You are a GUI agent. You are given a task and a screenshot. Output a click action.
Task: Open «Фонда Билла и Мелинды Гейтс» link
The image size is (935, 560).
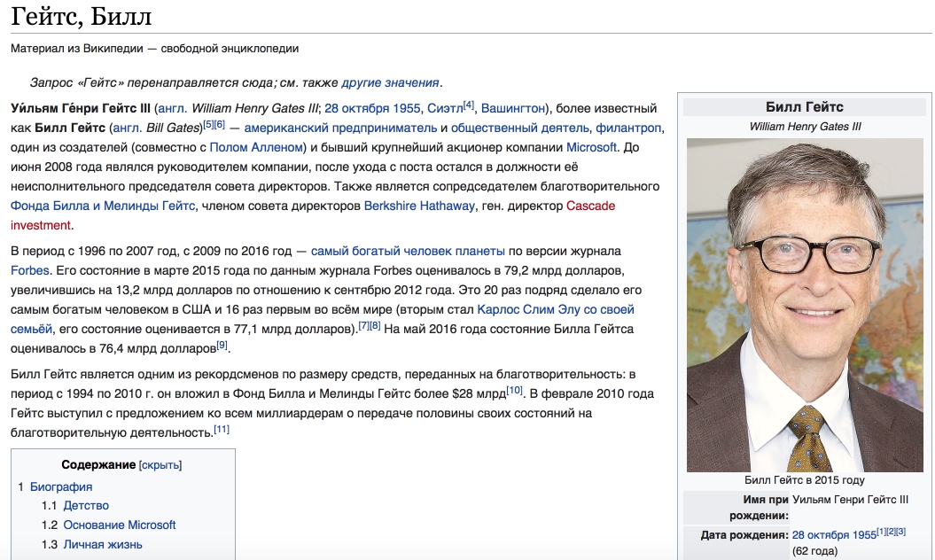coord(103,206)
